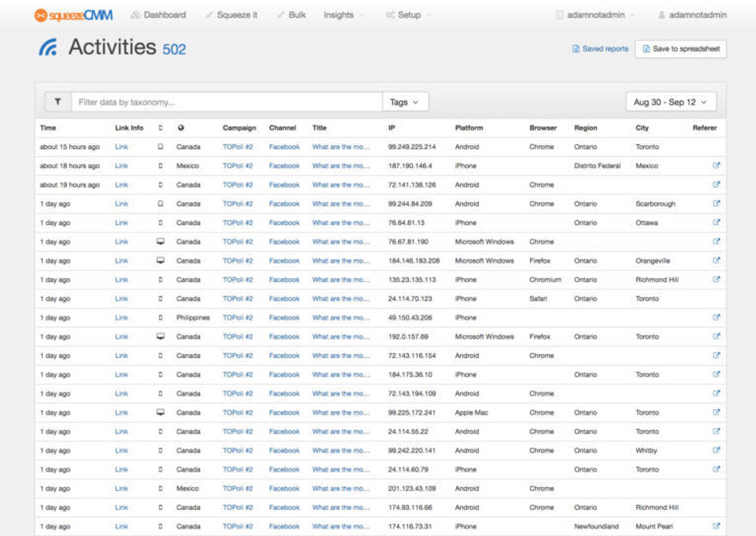Click the Apple Mac platform cell
Viewport: 756px width, 536px height.
click(472, 412)
